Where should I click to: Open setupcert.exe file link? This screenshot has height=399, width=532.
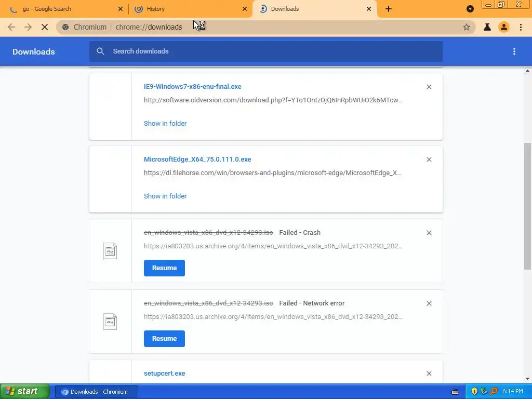pos(165,373)
